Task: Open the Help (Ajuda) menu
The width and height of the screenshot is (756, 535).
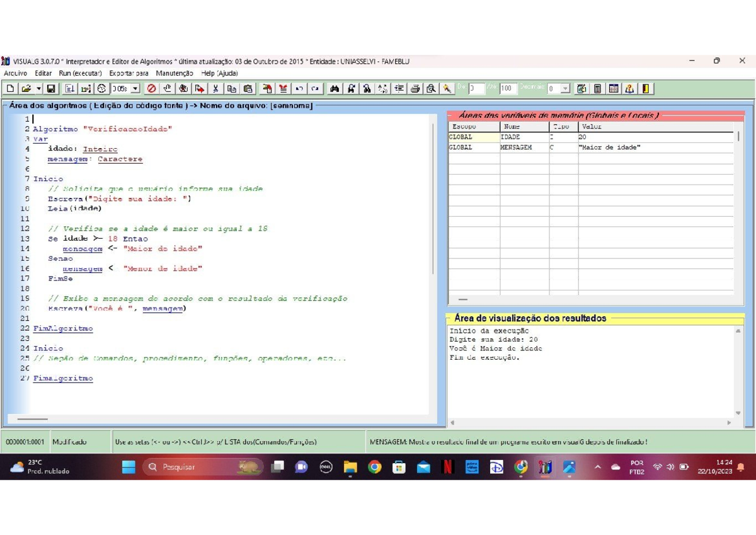Action: [219, 73]
